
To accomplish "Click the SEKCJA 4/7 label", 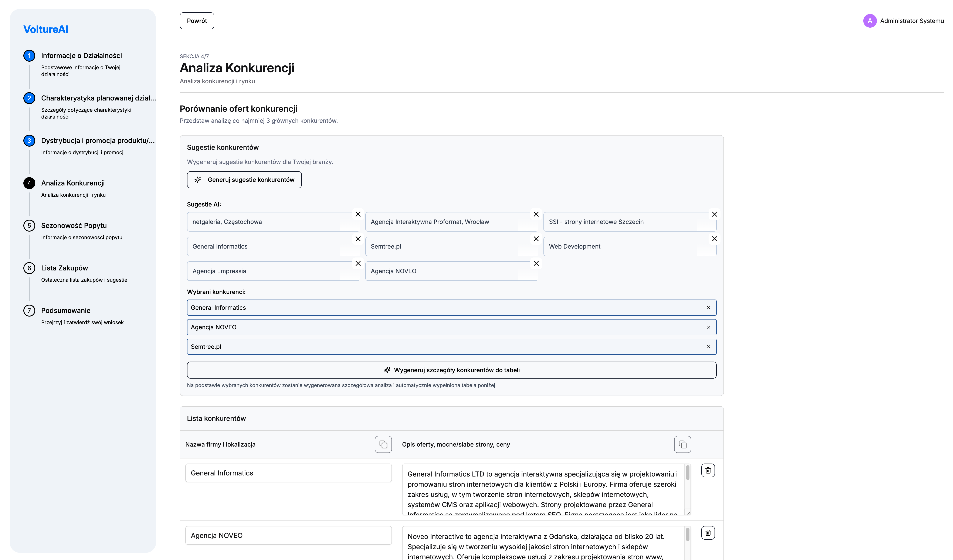I will click(194, 56).
